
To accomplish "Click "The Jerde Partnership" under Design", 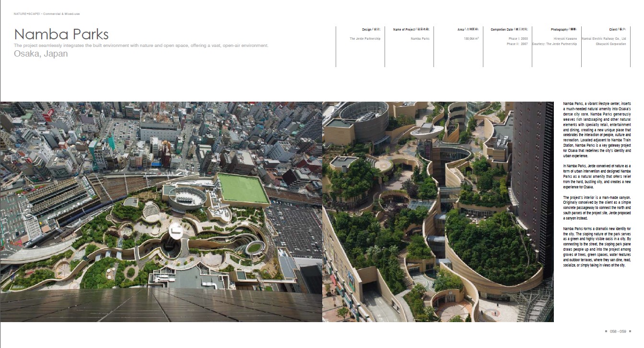I will click(x=365, y=38).
